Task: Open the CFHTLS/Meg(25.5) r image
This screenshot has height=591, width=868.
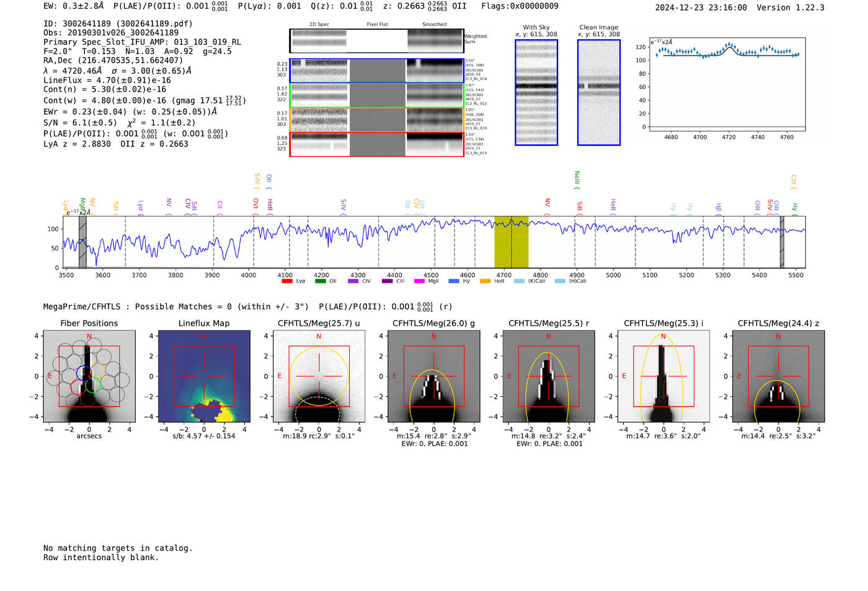Action: tap(549, 376)
